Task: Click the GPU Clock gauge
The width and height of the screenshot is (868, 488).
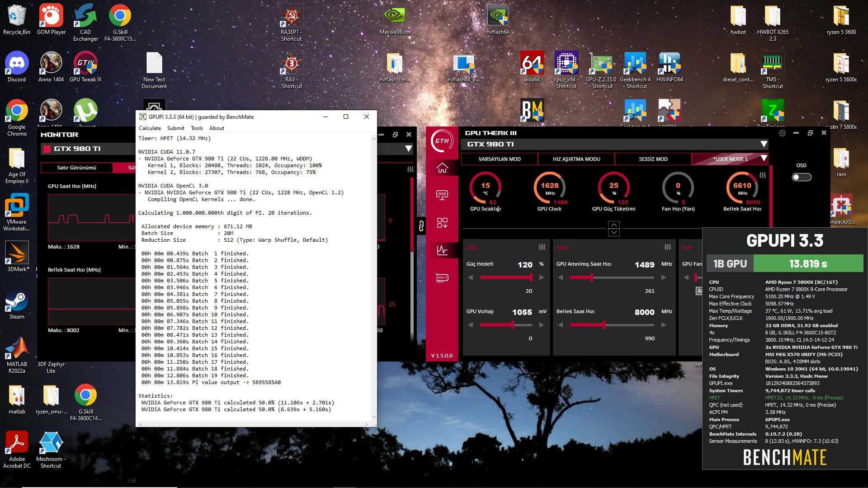Action: [549, 188]
